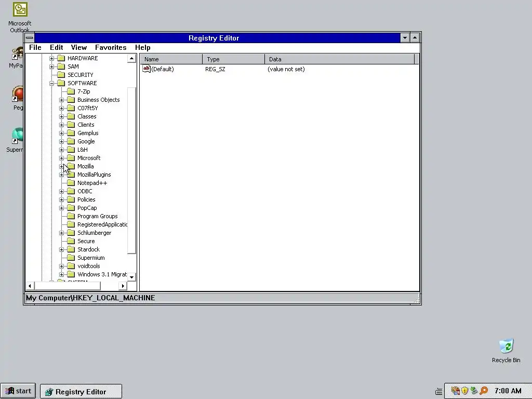
Task: Click the keyboard icon near tray
Action: 438,392
